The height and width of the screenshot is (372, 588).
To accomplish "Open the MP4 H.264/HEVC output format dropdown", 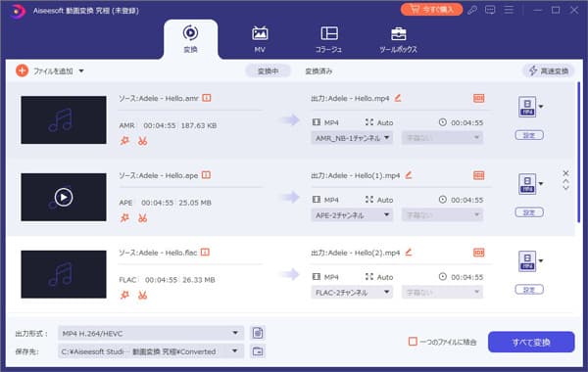I will (151, 333).
